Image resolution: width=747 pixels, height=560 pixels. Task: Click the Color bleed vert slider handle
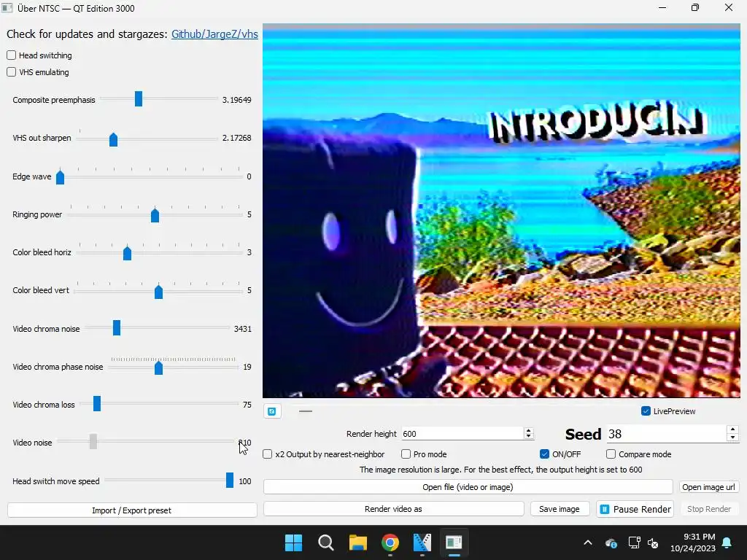tap(158, 291)
